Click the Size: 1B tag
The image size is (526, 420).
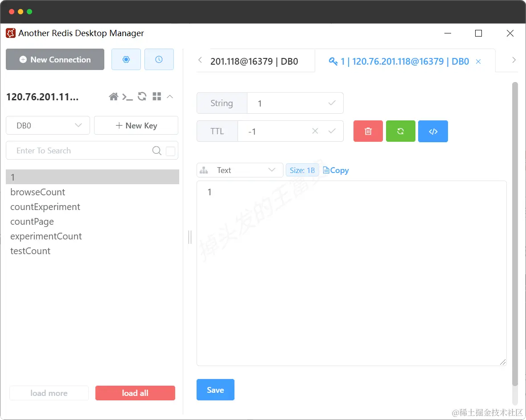302,170
